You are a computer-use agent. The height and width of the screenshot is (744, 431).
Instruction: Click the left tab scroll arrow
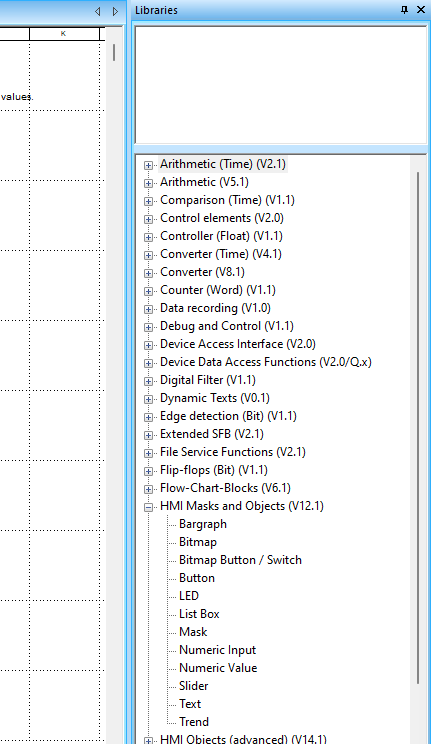[x=98, y=11]
